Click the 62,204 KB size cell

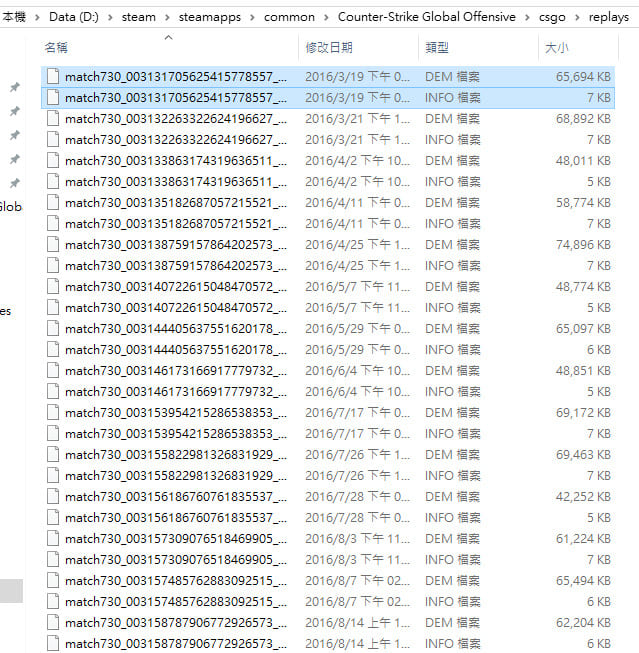pyautogui.click(x=583, y=623)
